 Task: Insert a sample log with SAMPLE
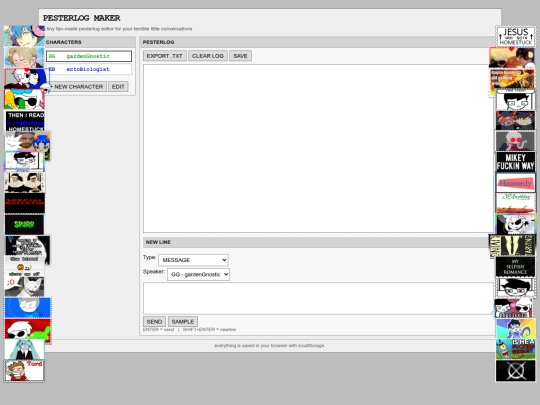click(x=183, y=321)
